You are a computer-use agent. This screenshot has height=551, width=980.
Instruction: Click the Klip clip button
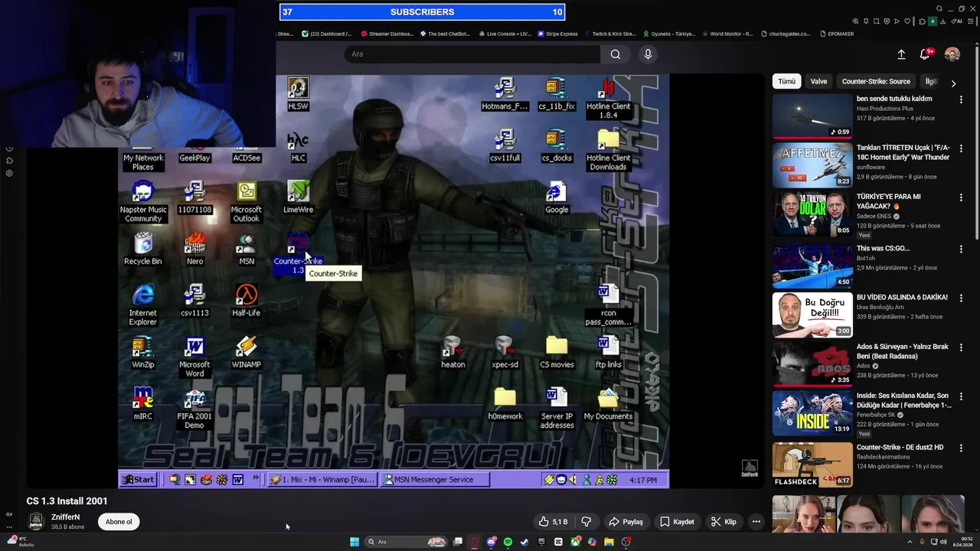tap(724, 522)
